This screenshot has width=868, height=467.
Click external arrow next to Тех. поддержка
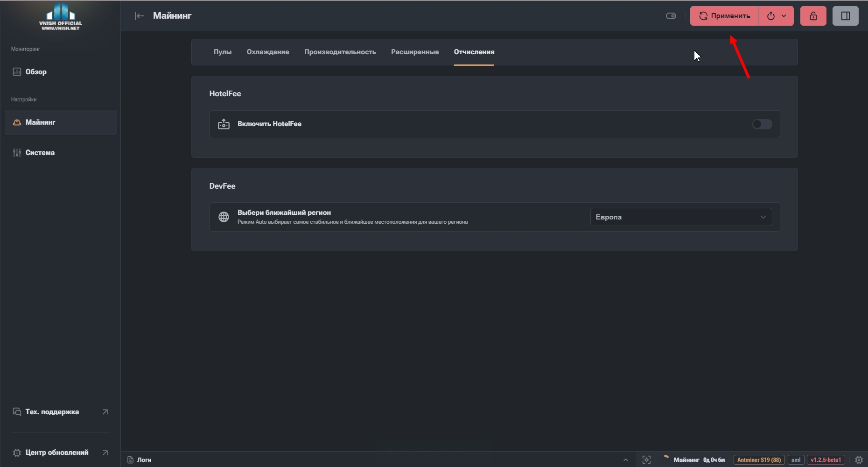click(105, 412)
